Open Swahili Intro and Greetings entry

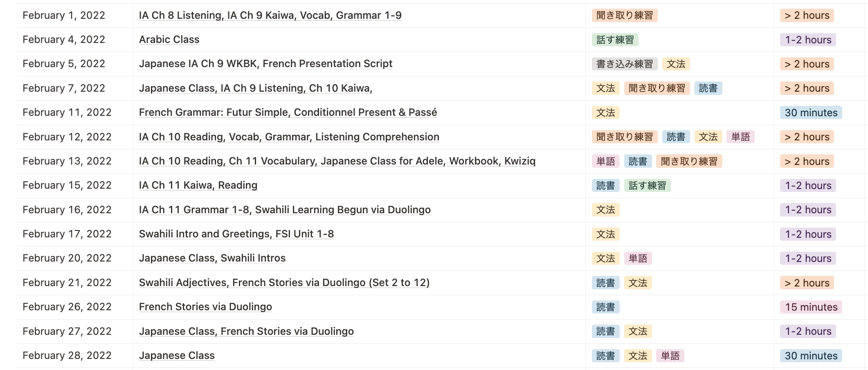pyautogui.click(x=236, y=234)
